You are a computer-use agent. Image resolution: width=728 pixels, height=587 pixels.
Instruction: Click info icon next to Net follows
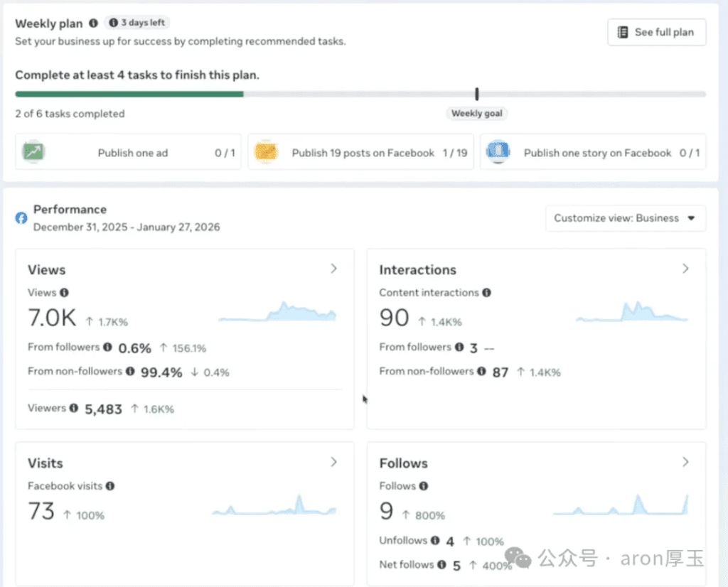pos(441,565)
